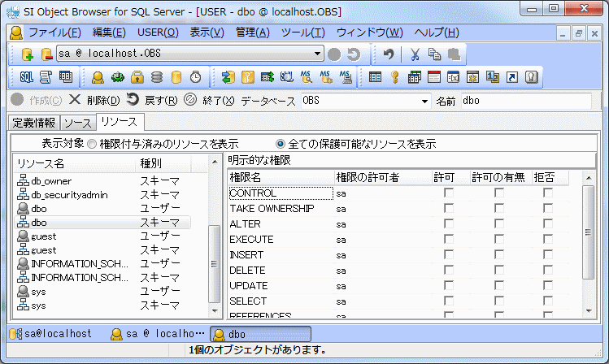Click the clock icon in toolbar

pos(195,77)
